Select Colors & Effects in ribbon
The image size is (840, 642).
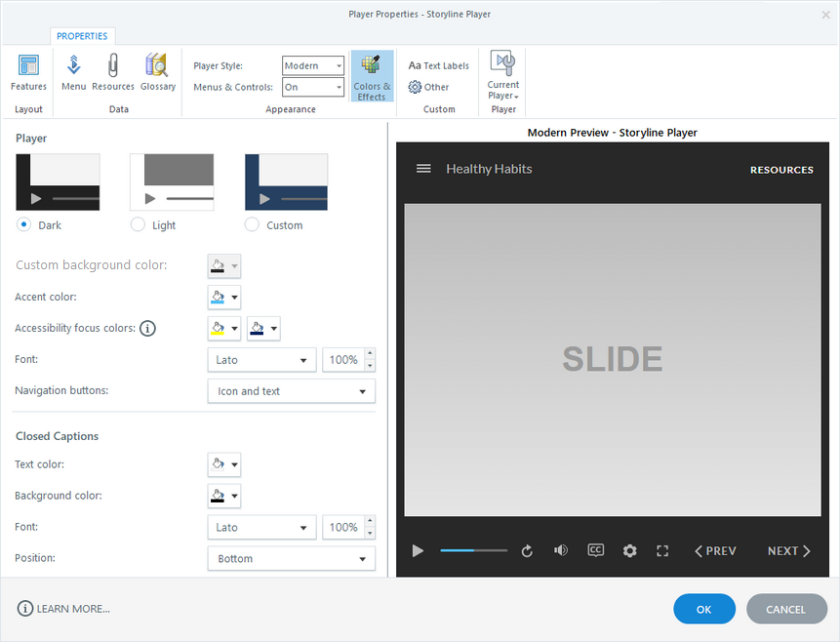coord(372,77)
